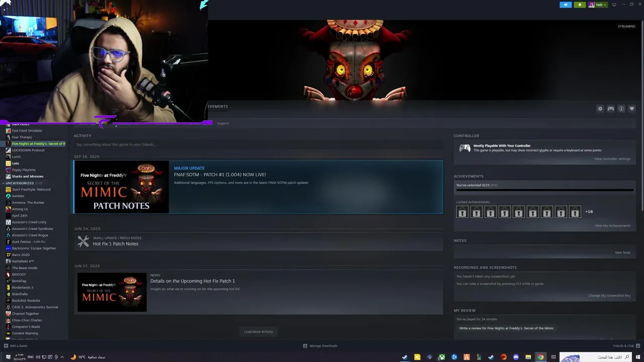Select Choo-Choo Charles entry

27,320
